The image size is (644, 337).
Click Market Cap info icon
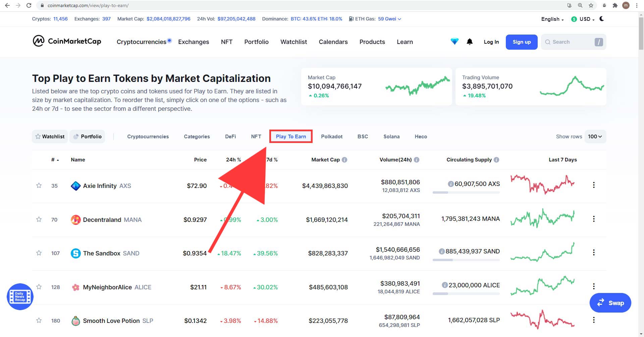coord(344,160)
